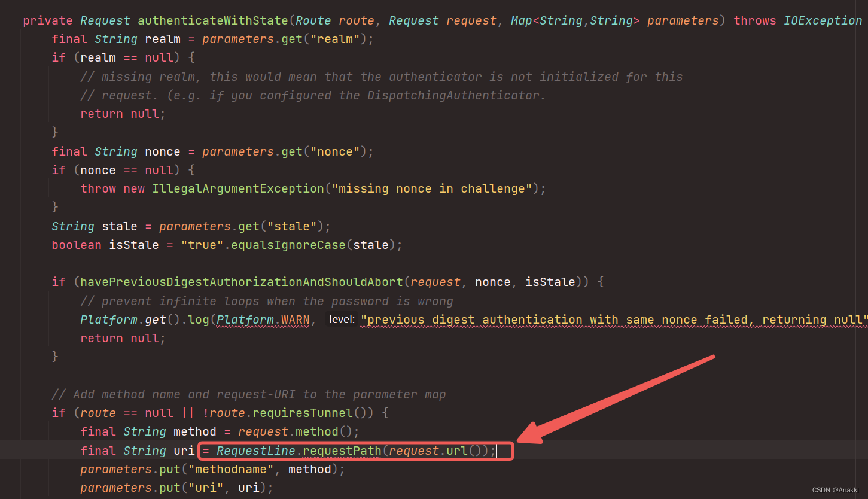Click the return null statement after the realm check
The width and height of the screenshot is (868, 499).
pyautogui.click(x=122, y=113)
